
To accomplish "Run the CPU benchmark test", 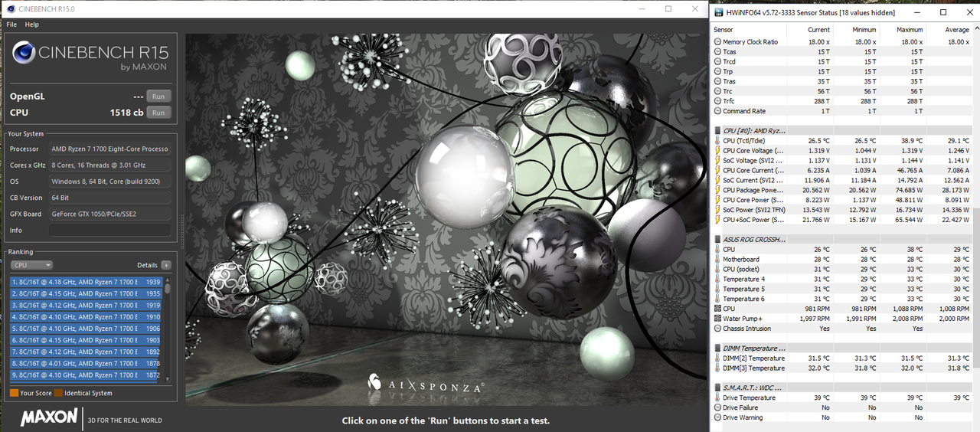I will (x=158, y=113).
